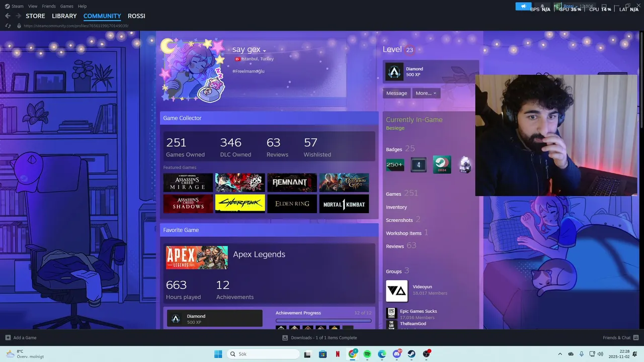Reload the Steam community page
The height and width of the screenshot is (362, 644).
coord(8,26)
